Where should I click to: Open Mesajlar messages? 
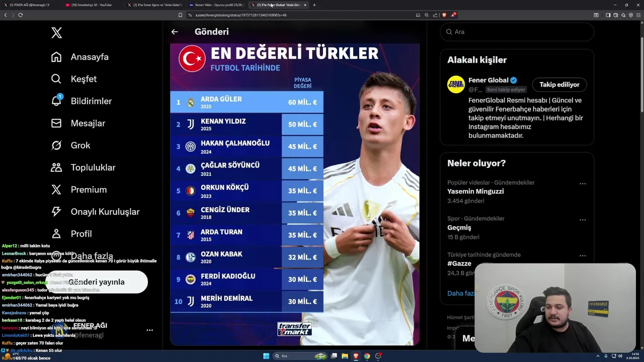point(78,123)
